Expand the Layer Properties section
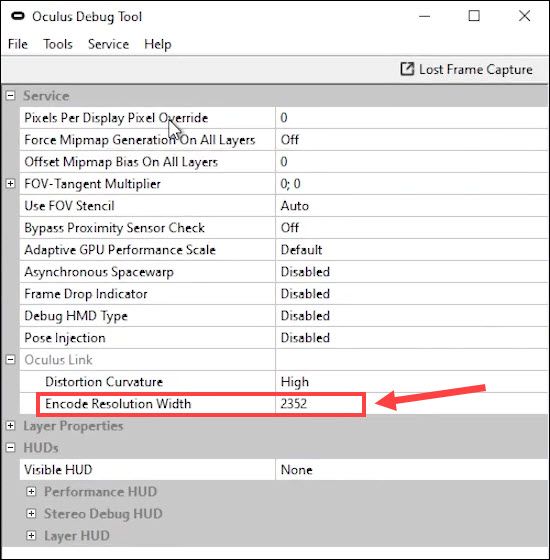This screenshot has width=550, height=560. coord(11,425)
